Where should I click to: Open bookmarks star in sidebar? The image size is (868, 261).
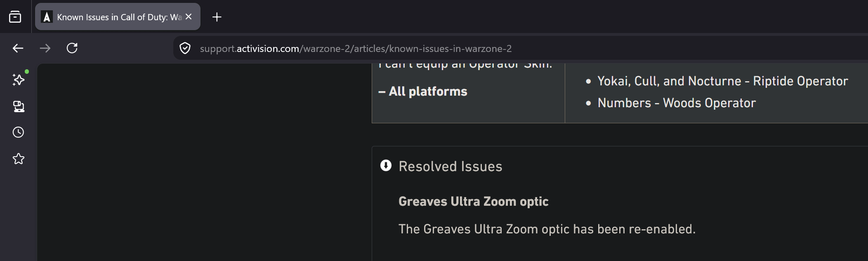pyautogui.click(x=19, y=159)
